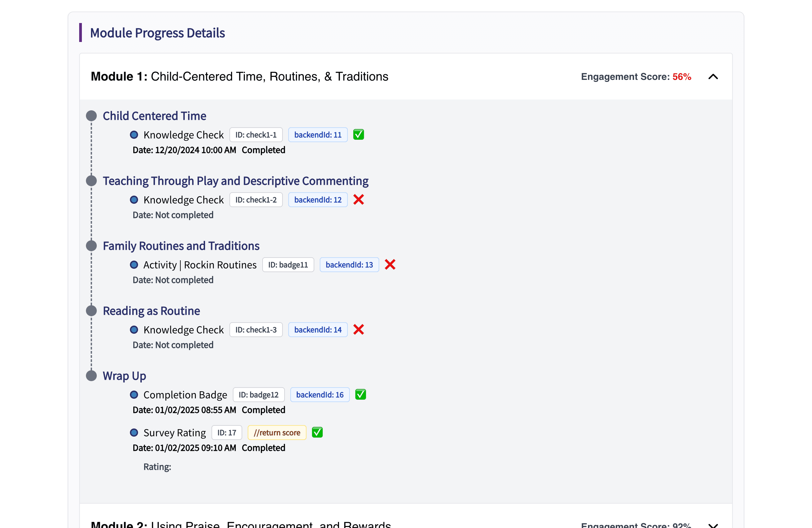This screenshot has width=812, height=528.
Task: Click the timeline dot for Family Routines and Traditions
Action: click(91, 246)
